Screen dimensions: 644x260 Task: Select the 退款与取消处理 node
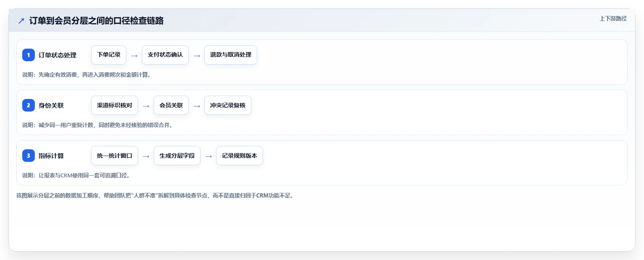coord(231,55)
